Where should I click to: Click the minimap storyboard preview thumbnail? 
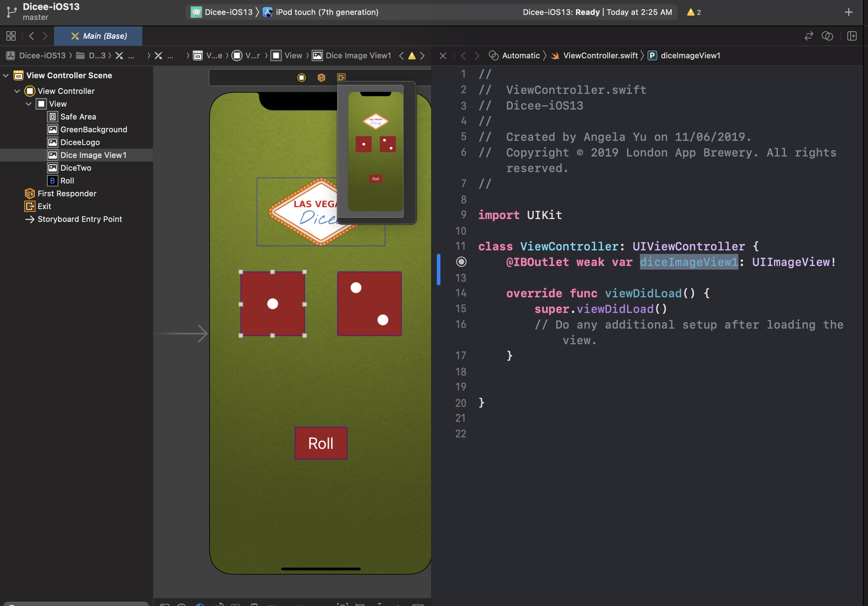click(375, 151)
